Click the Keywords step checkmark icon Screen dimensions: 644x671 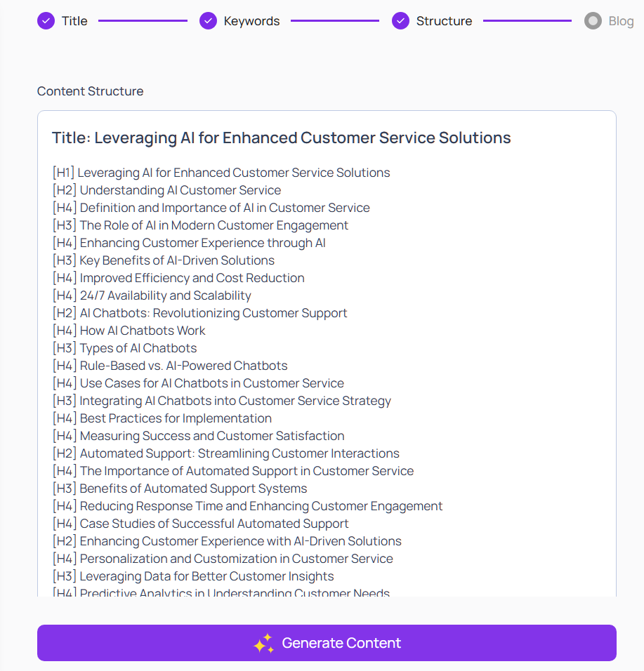tap(208, 21)
